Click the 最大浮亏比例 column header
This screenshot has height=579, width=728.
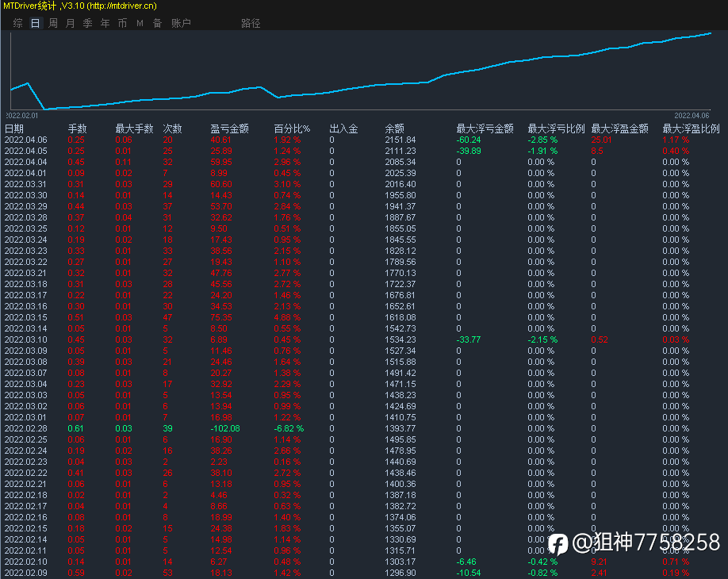556,128
